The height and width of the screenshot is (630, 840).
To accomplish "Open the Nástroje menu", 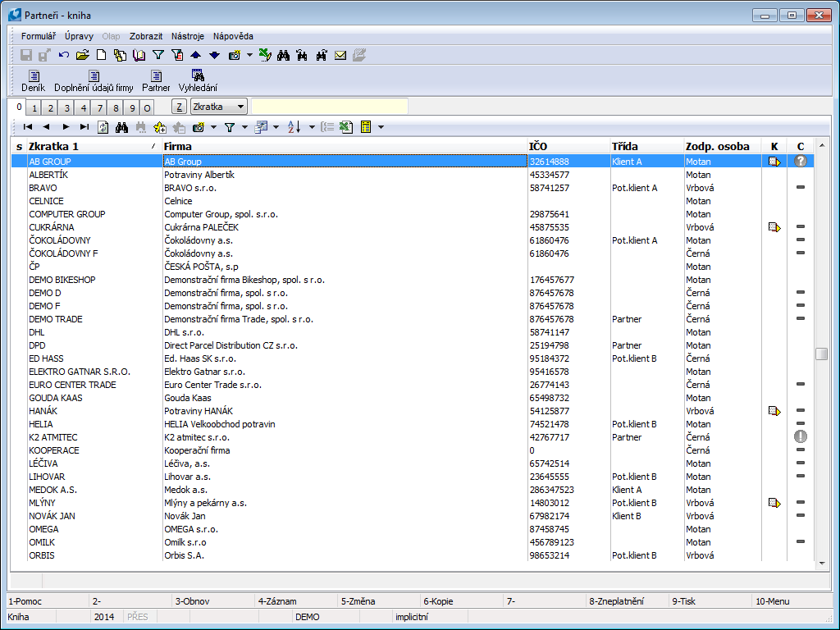I will (187, 36).
